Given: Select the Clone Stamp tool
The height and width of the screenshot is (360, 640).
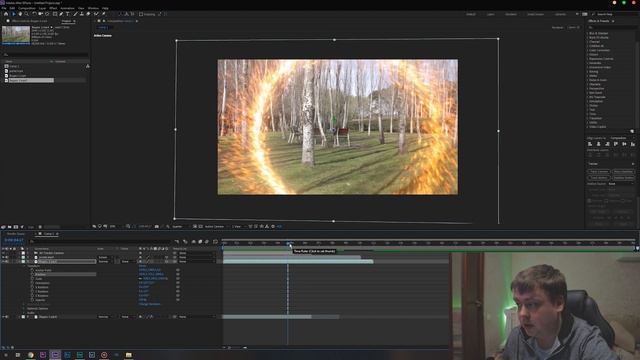Looking at the screenshot, I should point(82,14).
